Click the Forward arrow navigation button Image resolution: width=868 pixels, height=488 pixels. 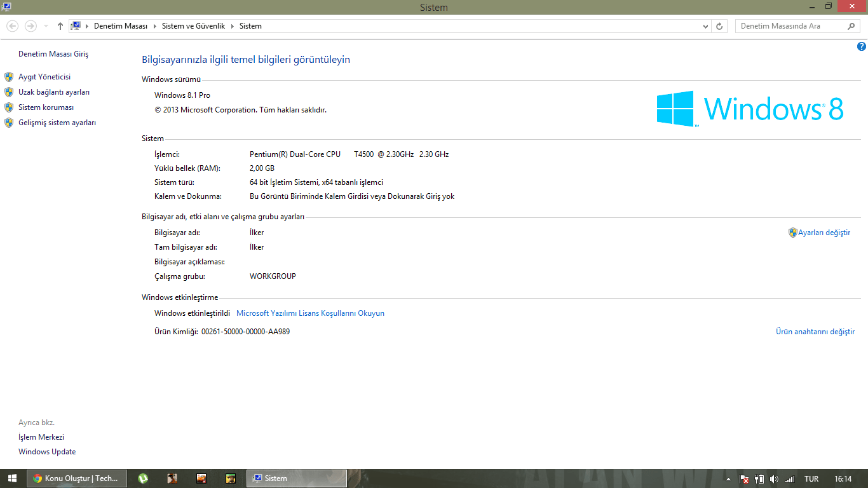click(31, 26)
